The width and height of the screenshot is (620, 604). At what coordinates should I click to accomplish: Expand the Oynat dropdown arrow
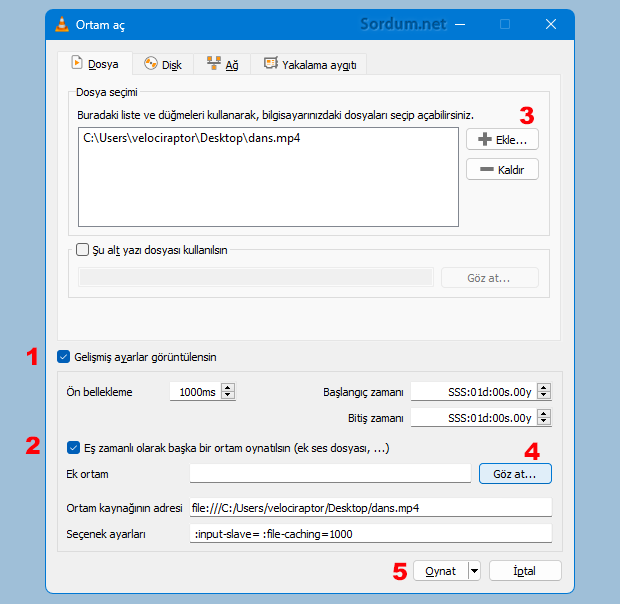tap(474, 570)
